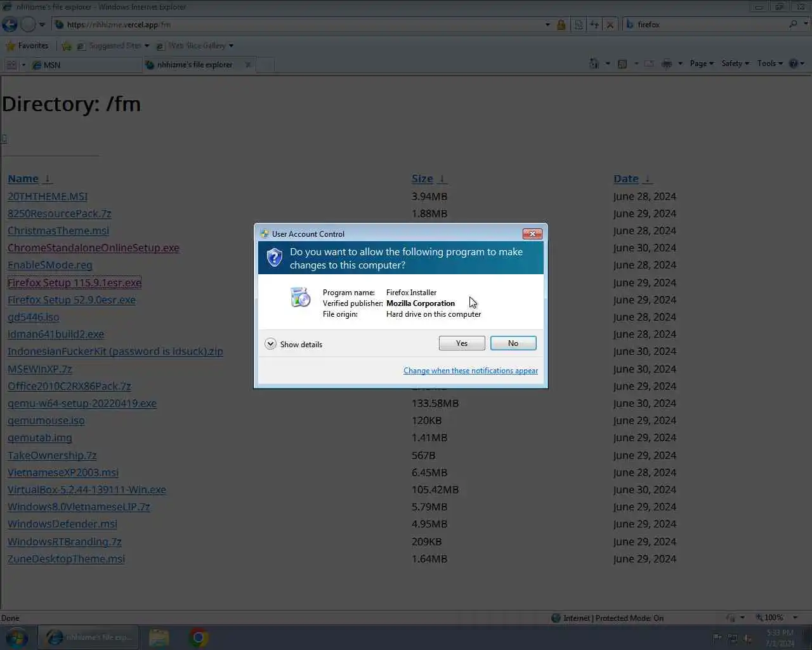Open the qemu-w64-setup-20220419.exe link

(x=82, y=404)
